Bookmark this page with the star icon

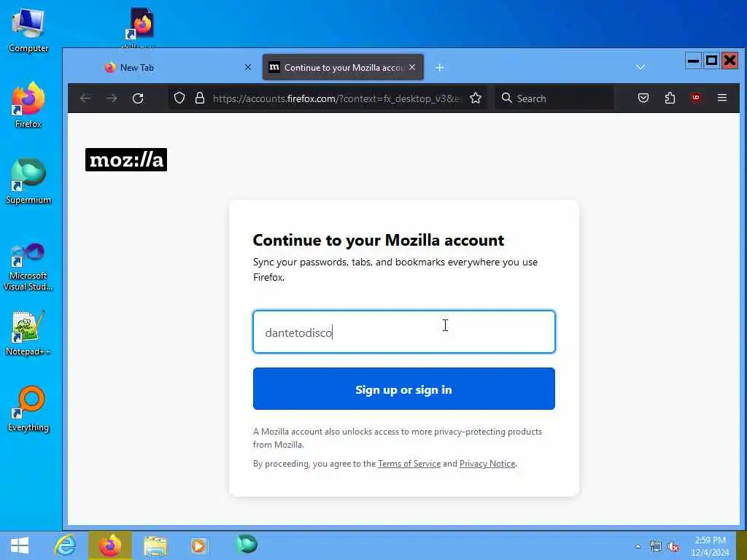476,98
